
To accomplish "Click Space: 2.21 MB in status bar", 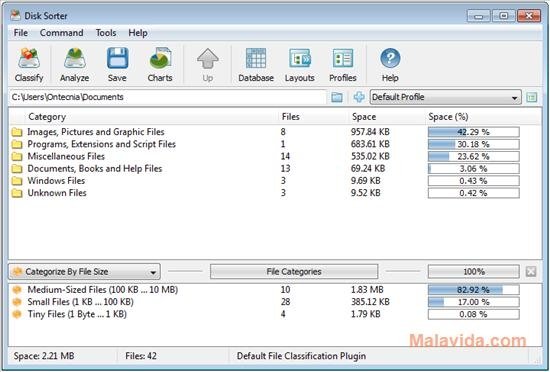I will tap(44, 356).
